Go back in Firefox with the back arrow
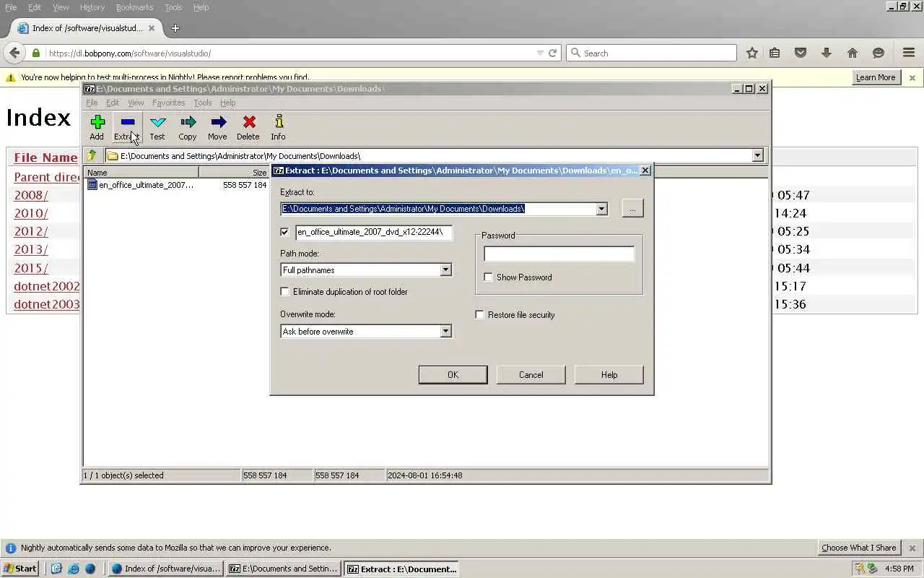 pyautogui.click(x=14, y=53)
